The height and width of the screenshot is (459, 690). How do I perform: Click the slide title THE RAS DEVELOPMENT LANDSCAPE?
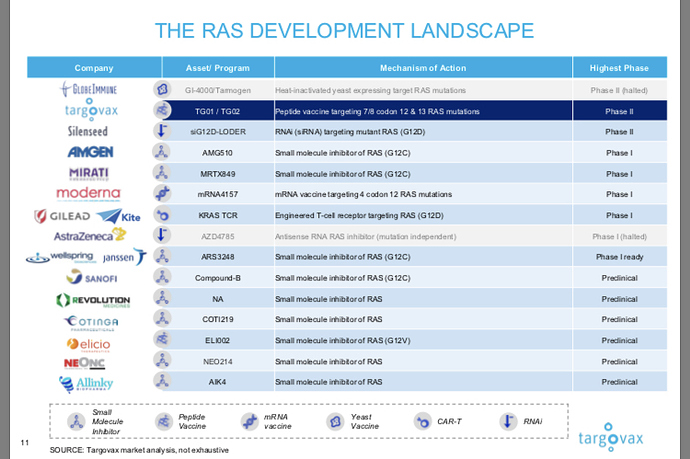(344, 31)
